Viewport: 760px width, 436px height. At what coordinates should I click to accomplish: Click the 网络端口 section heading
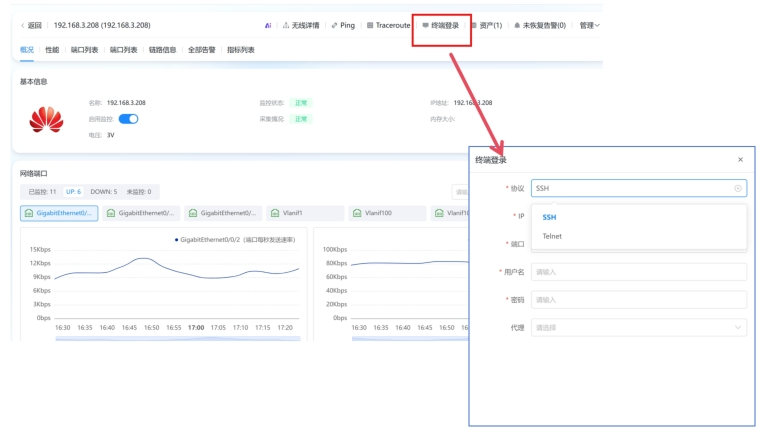(x=33, y=173)
